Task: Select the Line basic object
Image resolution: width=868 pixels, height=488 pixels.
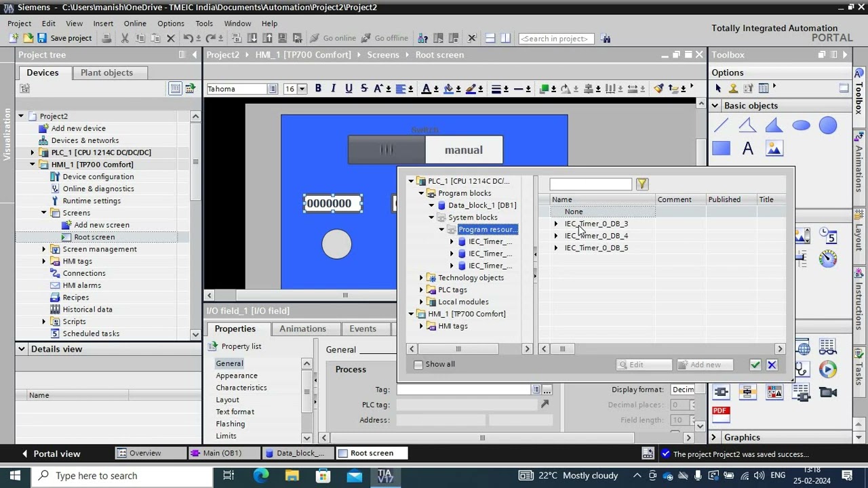Action: point(721,125)
